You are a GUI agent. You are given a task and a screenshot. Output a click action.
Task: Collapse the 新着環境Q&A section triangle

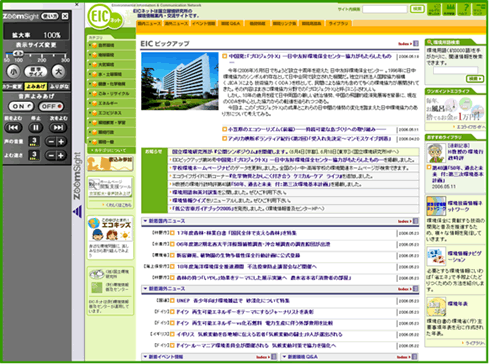(x=284, y=357)
